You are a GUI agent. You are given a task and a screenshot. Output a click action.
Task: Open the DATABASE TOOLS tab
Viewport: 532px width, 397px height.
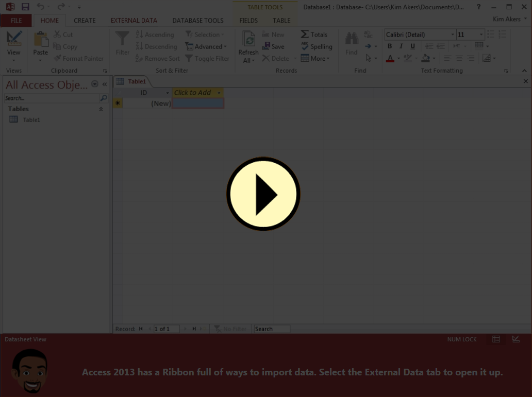pos(198,21)
